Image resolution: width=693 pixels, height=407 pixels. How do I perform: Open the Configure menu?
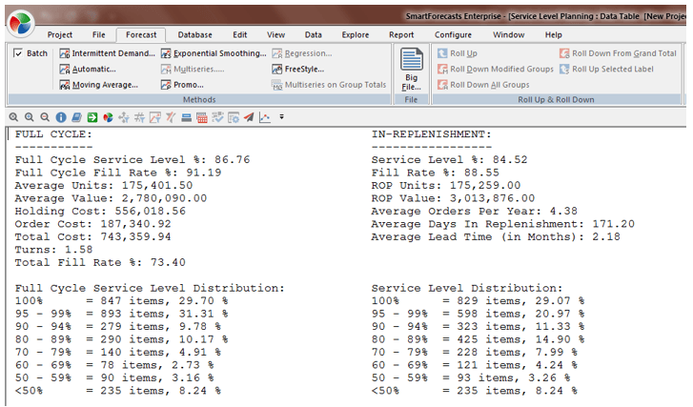[x=453, y=35]
